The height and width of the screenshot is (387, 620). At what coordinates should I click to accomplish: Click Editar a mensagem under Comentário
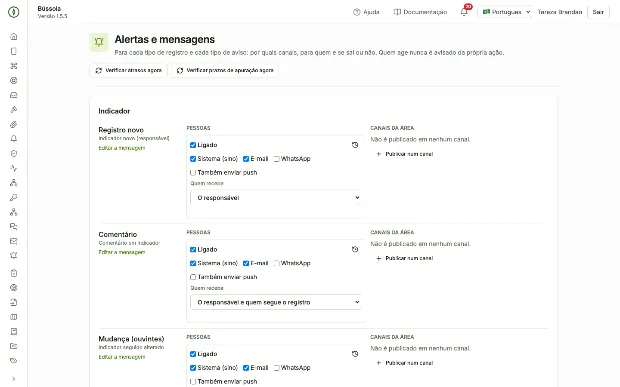[x=122, y=252]
